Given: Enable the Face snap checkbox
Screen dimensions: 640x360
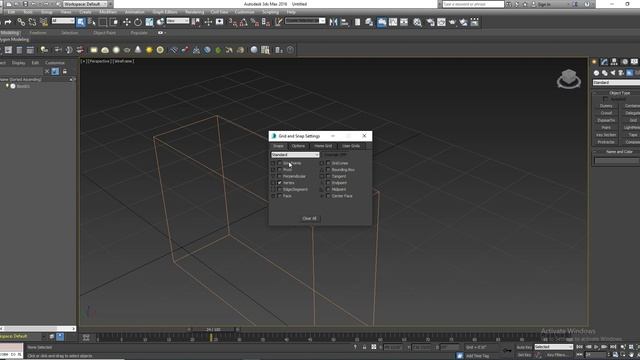Looking at the screenshot, I should click(x=280, y=196).
